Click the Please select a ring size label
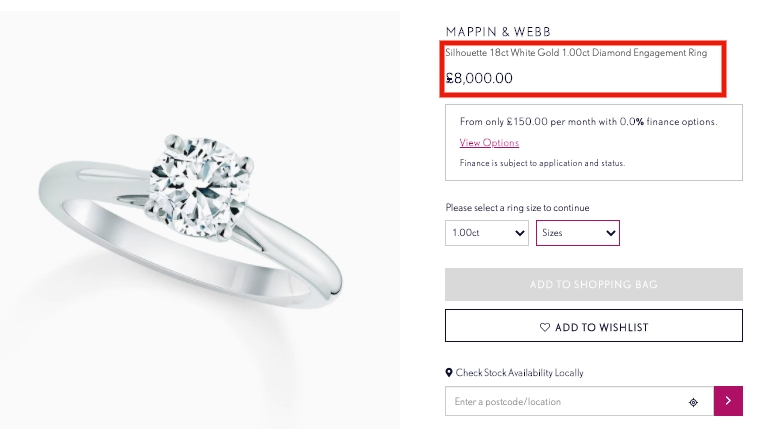This screenshot has width=777, height=429. [x=517, y=208]
